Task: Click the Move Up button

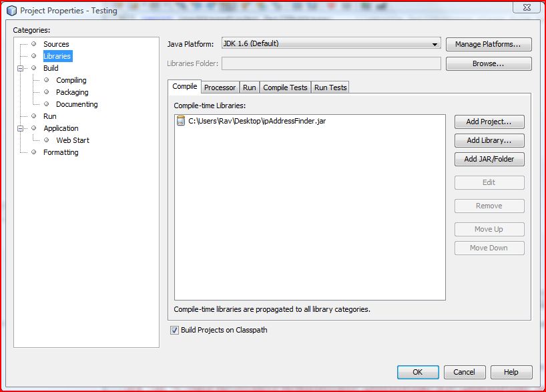Action: tap(489, 229)
